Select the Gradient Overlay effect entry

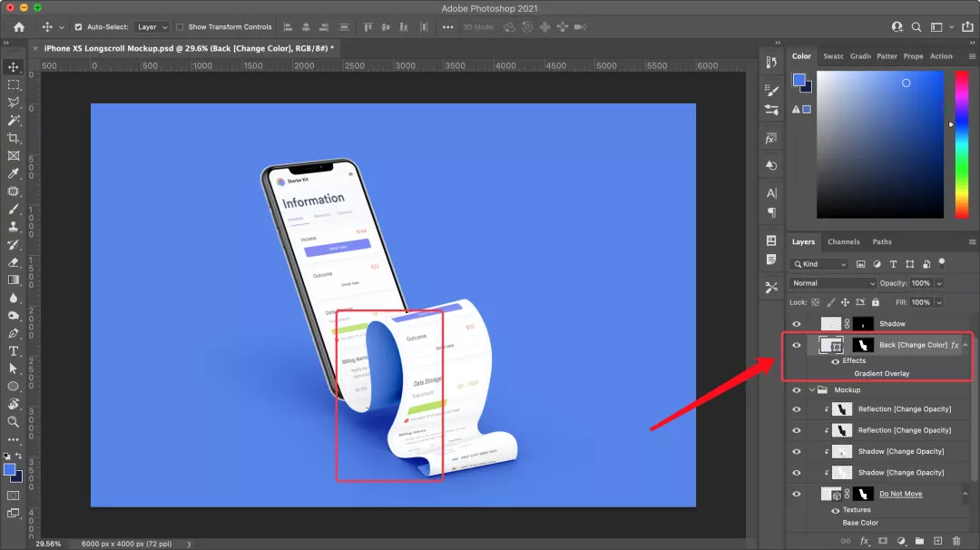pos(881,374)
